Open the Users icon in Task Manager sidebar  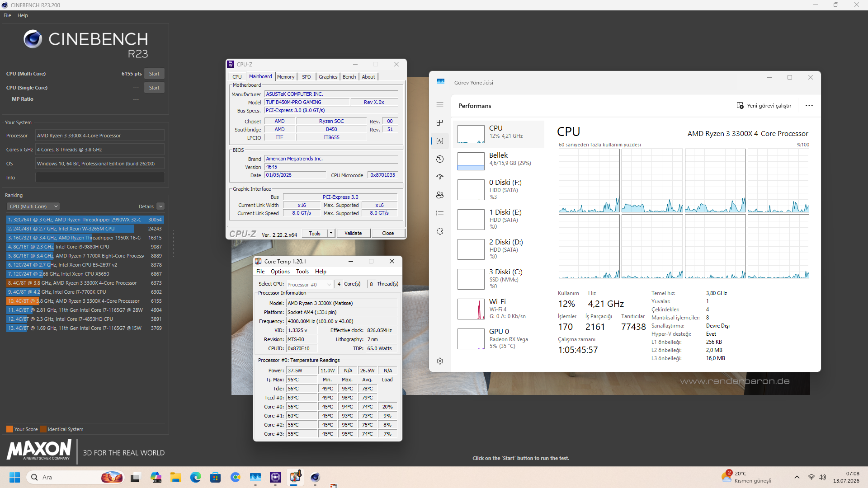pos(440,195)
